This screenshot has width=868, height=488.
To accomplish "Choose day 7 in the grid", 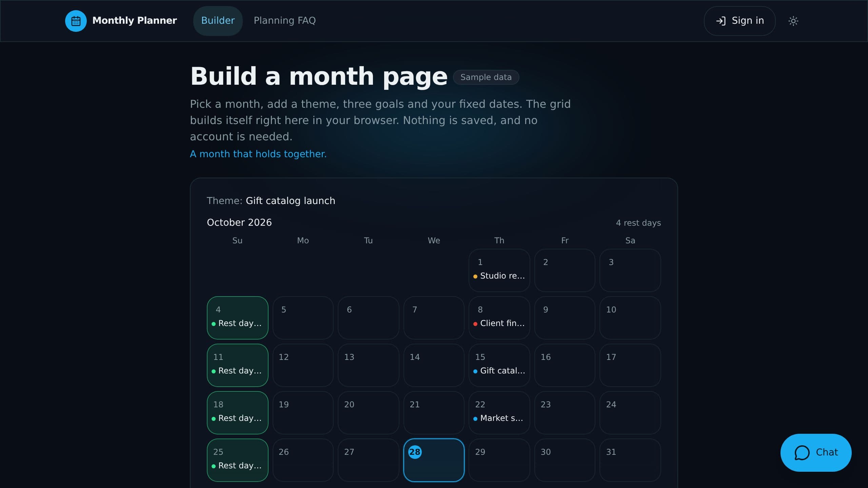I will pos(434,318).
